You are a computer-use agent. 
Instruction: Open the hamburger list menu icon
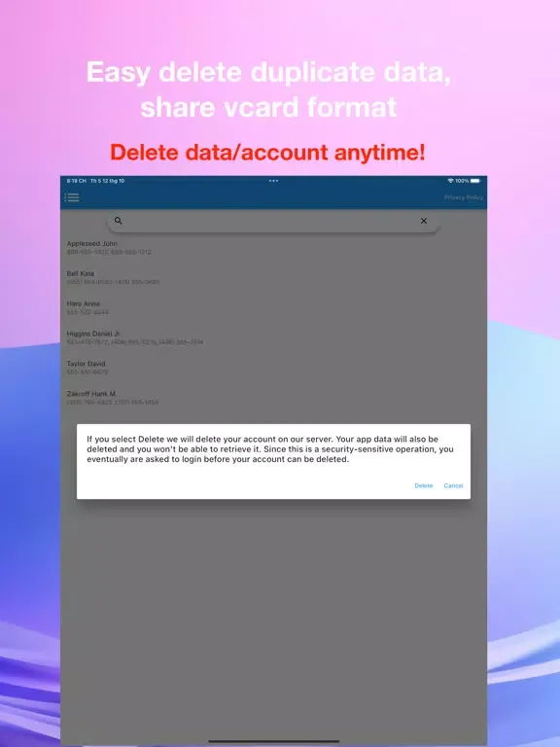tap(72, 197)
